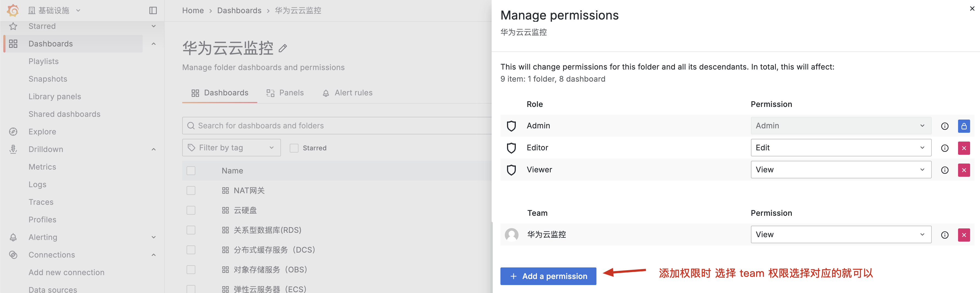980x293 pixels.
Task: Check the NAT网关 dashboard checkbox
Action: coord(191,190)
